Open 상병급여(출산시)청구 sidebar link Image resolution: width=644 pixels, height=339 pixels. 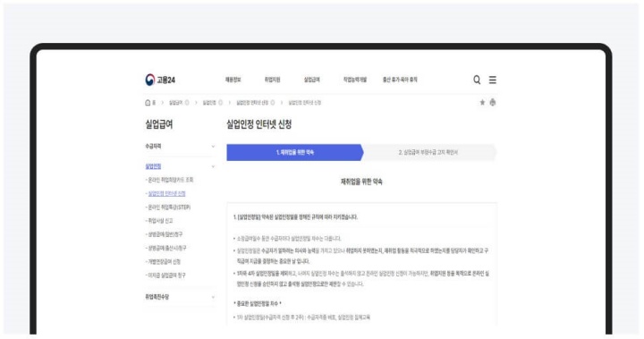166,248
